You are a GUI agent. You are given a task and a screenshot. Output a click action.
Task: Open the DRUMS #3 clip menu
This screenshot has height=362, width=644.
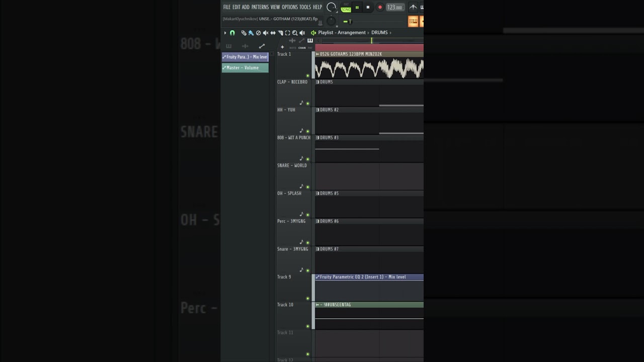(317, 138)
